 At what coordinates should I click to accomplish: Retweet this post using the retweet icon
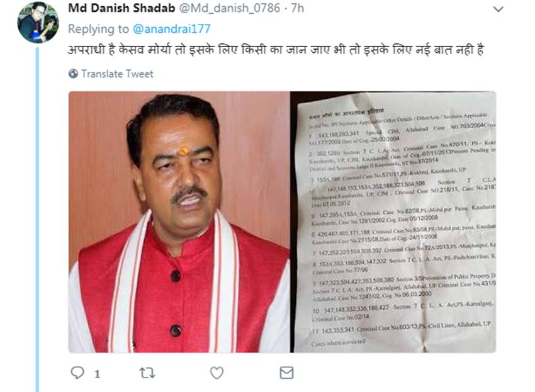[x=147, y=373]
